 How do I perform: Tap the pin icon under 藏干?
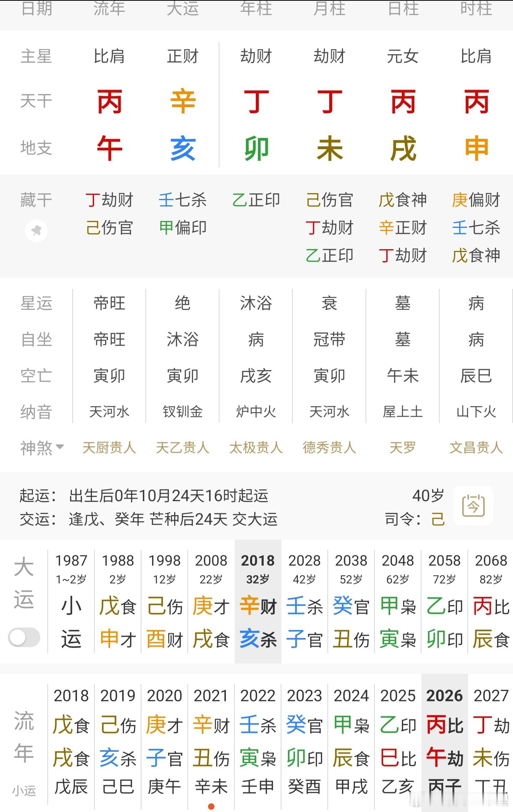click(x=36, y=231)
